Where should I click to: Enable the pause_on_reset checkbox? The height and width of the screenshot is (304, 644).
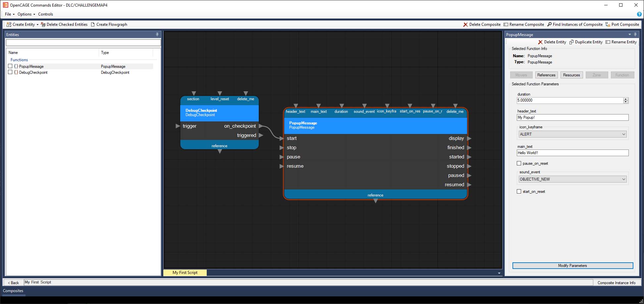tap(519, 163)
